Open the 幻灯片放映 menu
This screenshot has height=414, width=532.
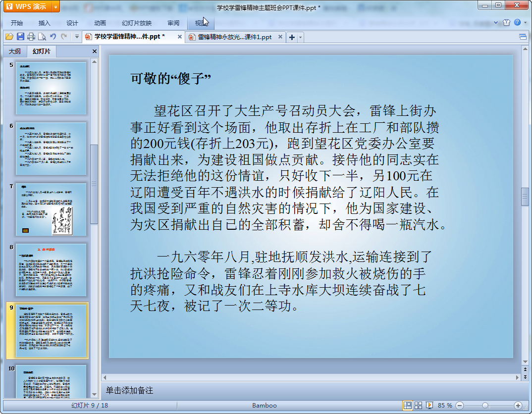137,23
